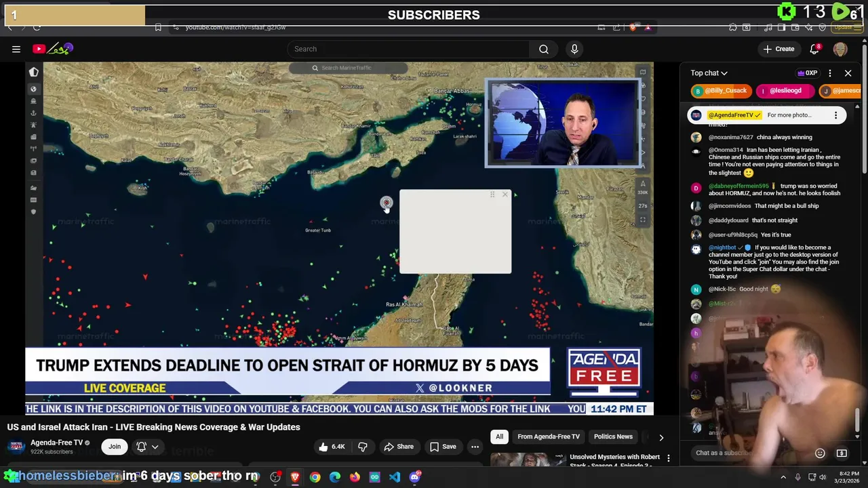868x488 pixels.
Task: Open the Unsolved Mysteries video thumbnail
Action: (528, 460)
